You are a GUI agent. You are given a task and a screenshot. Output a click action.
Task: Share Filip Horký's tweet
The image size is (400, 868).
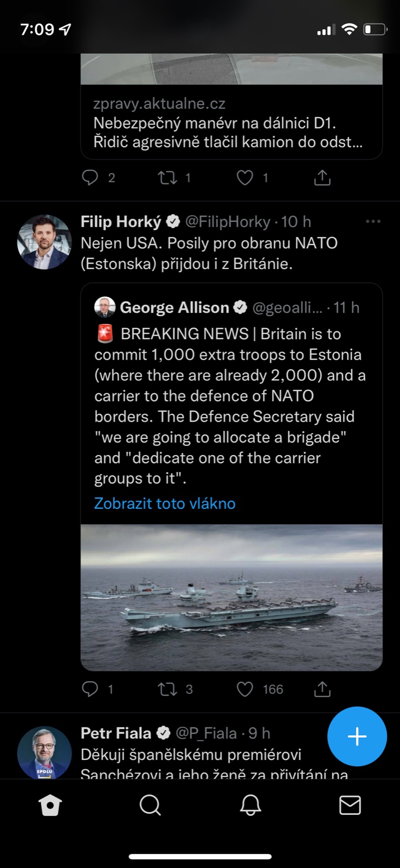(x=322, y=689)
